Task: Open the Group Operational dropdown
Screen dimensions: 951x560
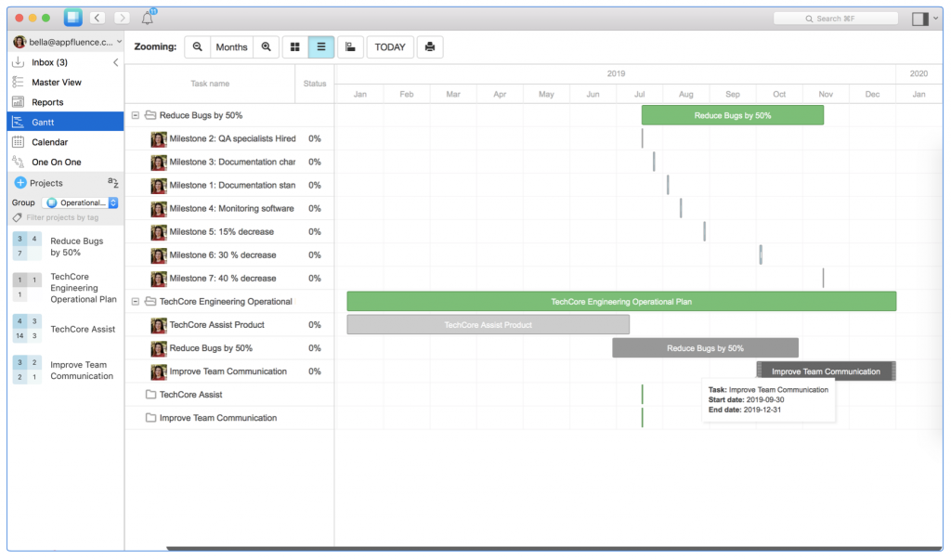Action: point(79,202)
